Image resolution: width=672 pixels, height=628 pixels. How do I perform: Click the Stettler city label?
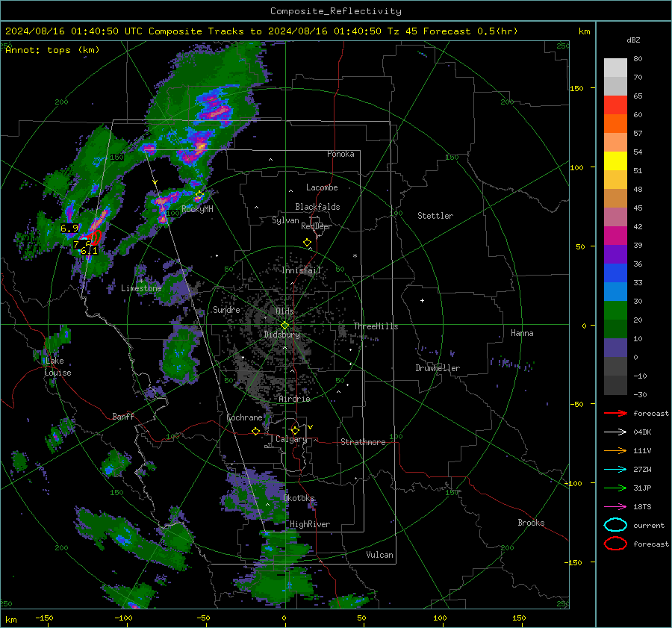[435, 216]
